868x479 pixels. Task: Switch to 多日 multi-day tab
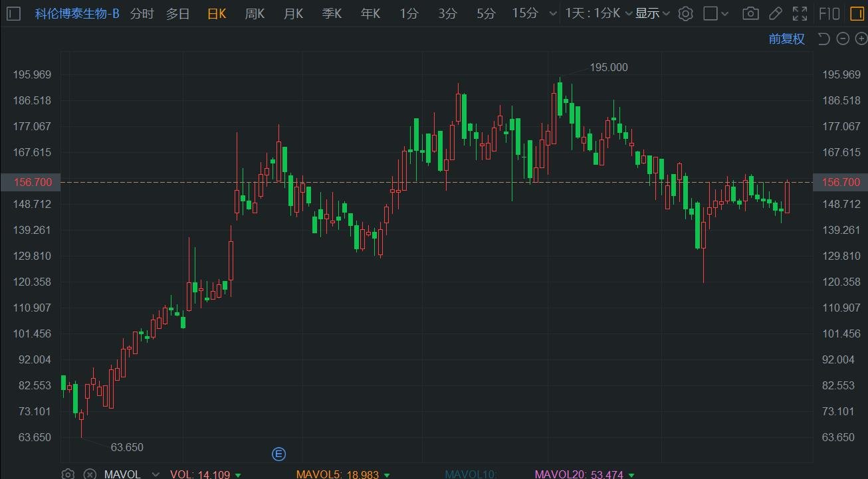coord(177,13)
